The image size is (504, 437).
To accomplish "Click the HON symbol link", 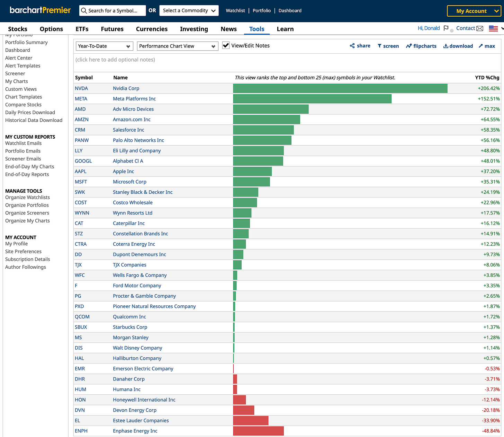I will click(80, 400).
